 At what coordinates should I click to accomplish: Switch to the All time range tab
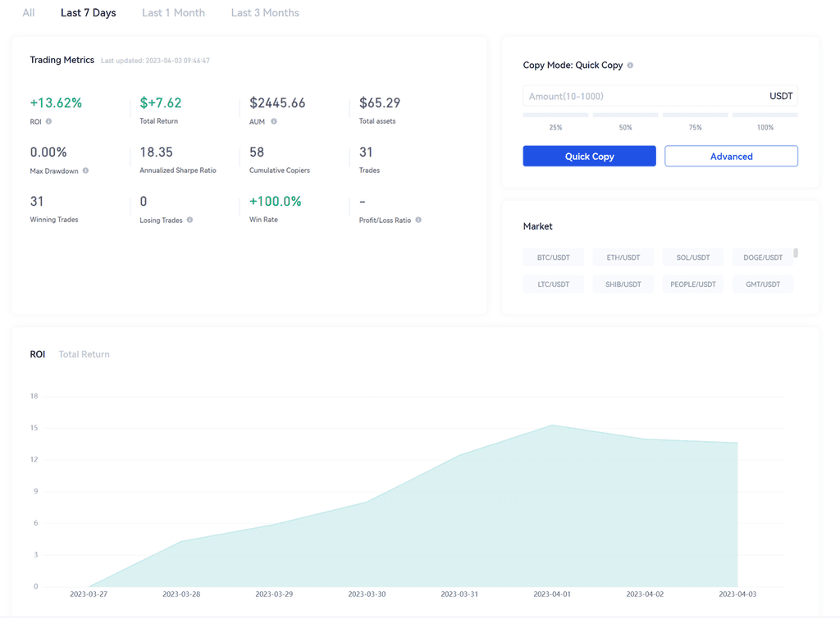tap(29, 13)
